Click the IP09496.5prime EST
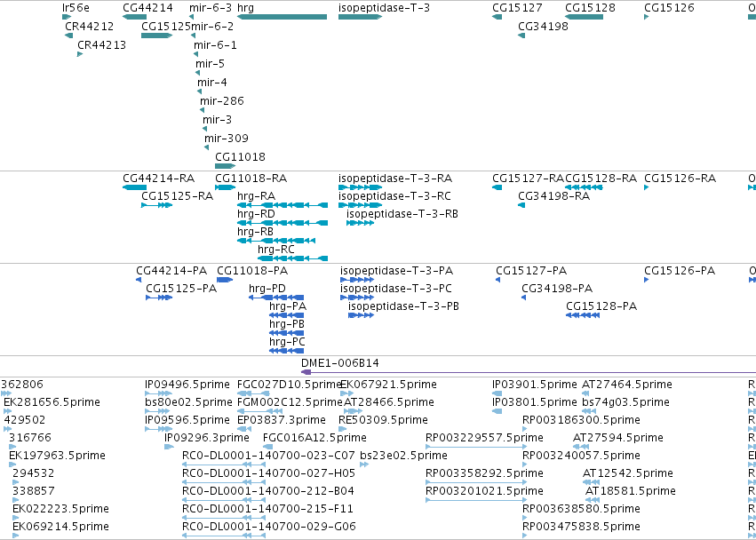Viewport: 756px width, 540px height. point(157,393)
